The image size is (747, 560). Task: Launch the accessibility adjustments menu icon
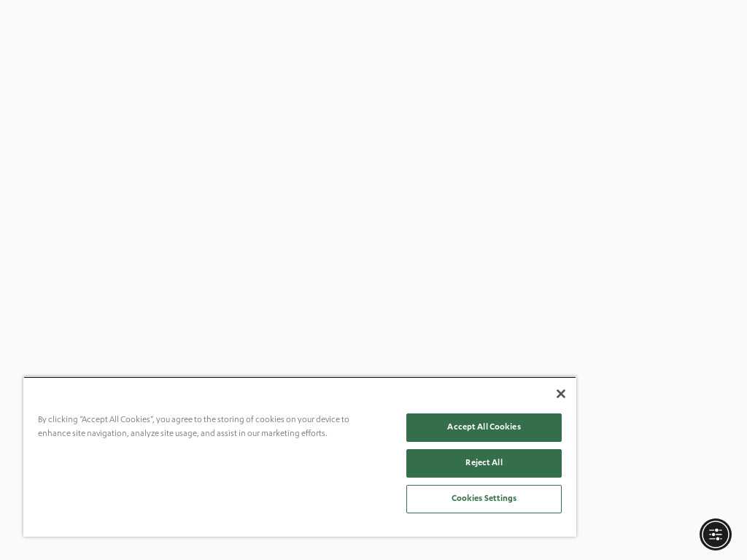point(715,534)
